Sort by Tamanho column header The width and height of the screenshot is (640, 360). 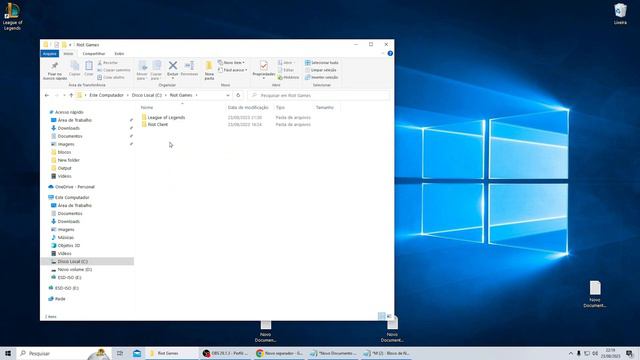point(326,108)
